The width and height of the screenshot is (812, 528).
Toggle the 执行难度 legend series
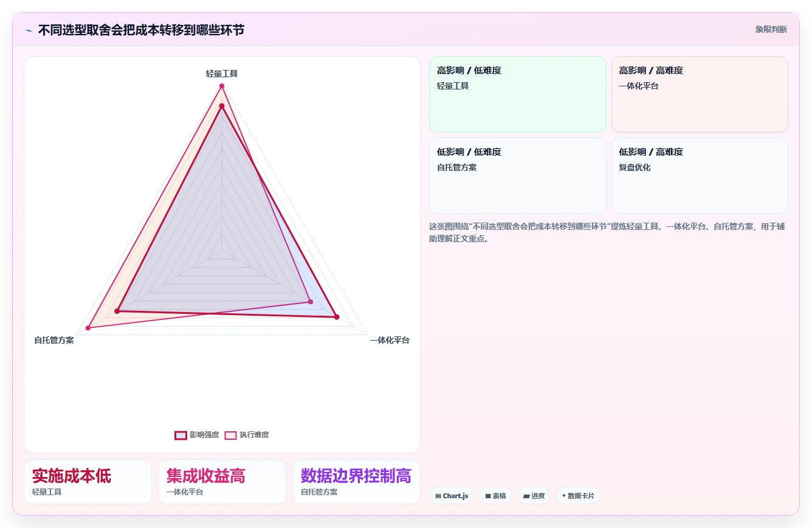coord(247,435)
